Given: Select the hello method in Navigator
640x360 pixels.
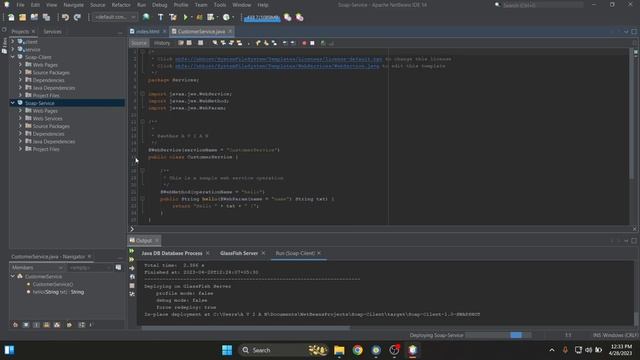Looking at the screenshot, I should click(x=58, y=292).
